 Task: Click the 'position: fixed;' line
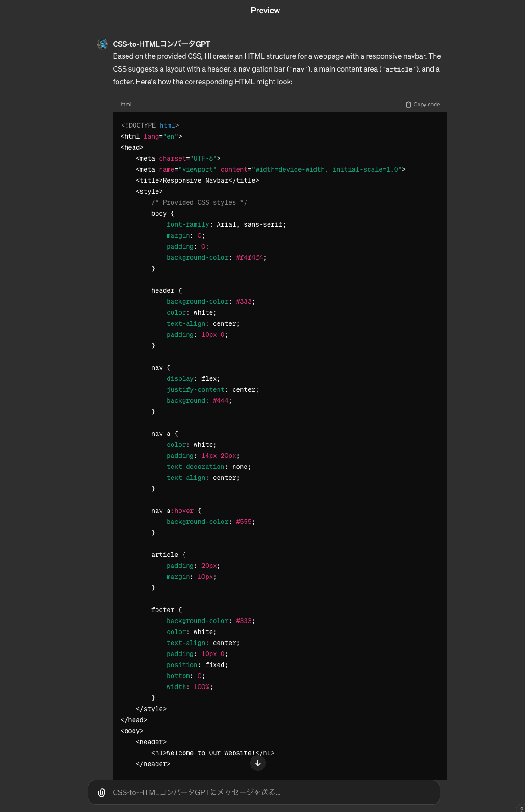pos(197,665)
